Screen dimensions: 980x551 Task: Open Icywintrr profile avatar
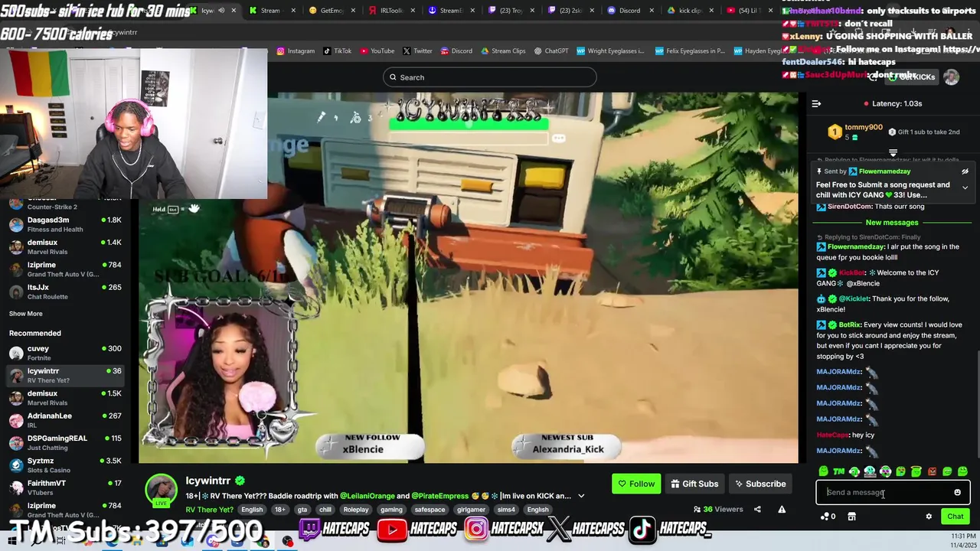point(162,491)
